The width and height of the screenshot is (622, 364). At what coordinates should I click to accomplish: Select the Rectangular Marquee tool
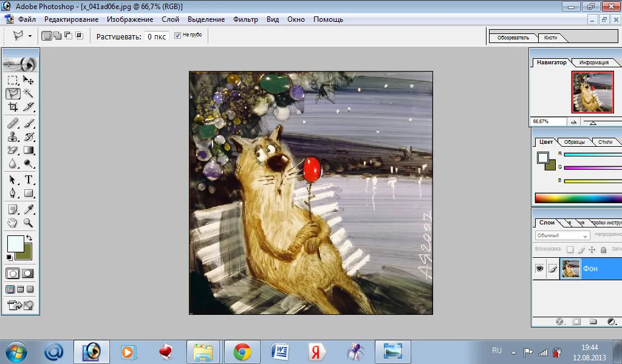[x=13, y=81]
